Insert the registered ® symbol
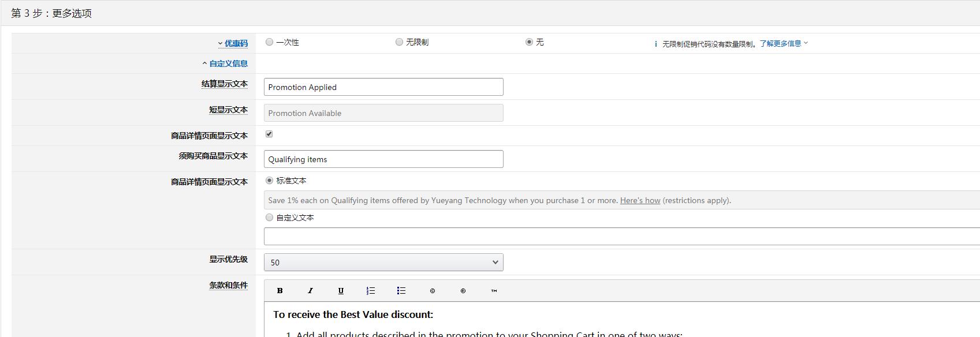 coord(463,291)
